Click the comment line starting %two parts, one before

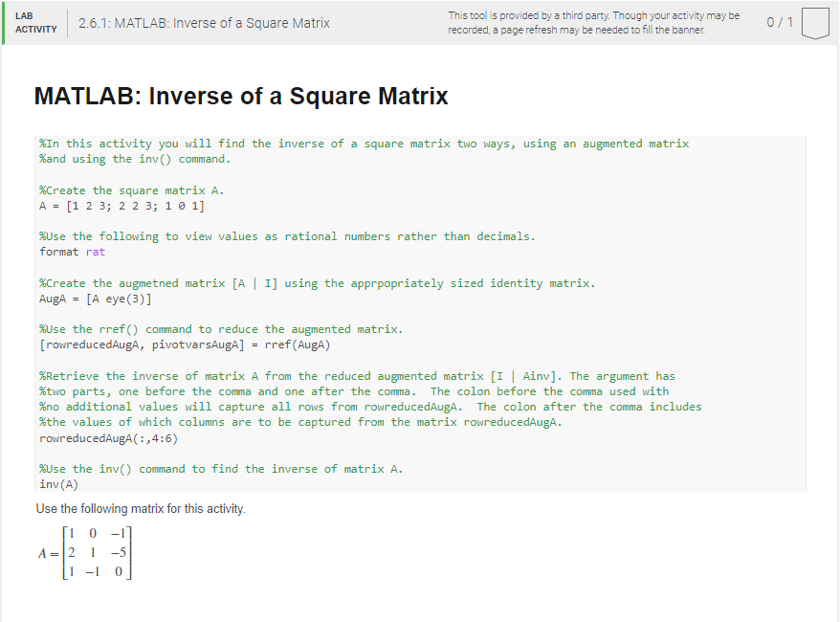354,391
